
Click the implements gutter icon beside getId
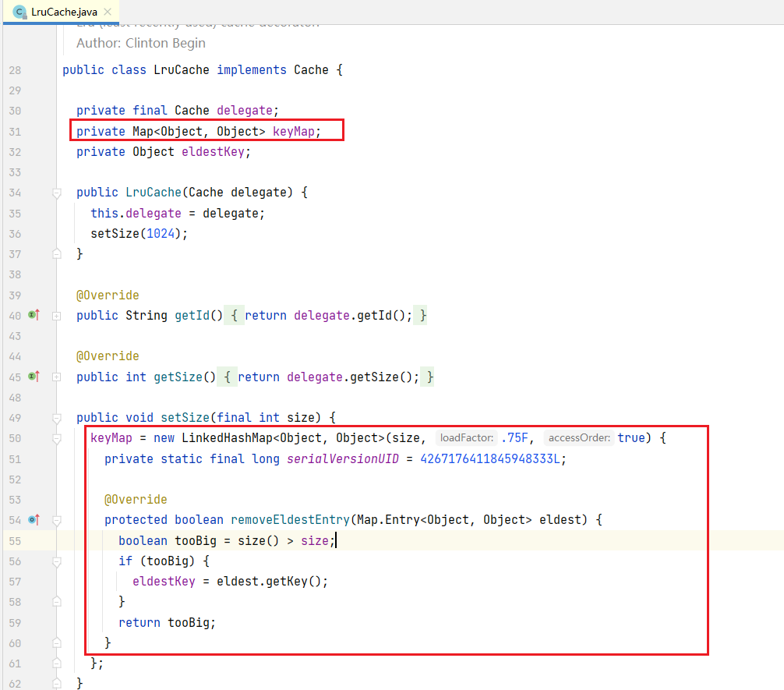34,316
